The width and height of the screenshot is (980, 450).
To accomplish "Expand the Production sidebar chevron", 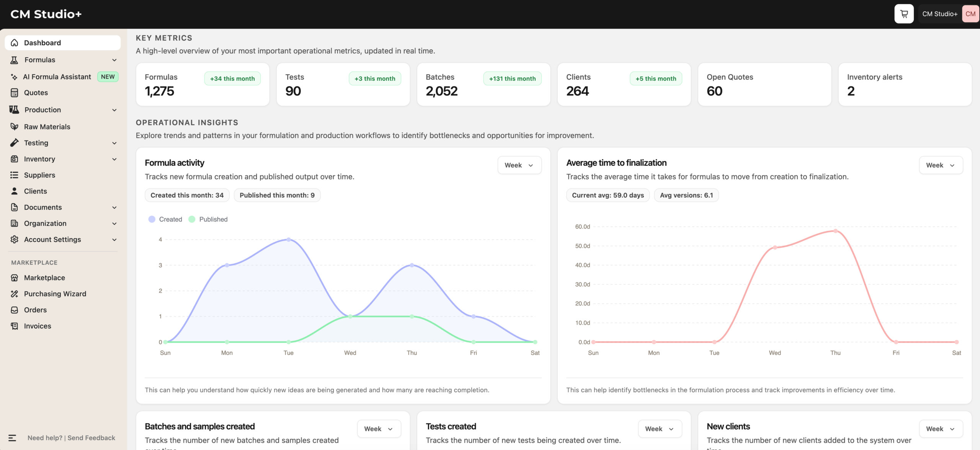I will click(114, 110).
